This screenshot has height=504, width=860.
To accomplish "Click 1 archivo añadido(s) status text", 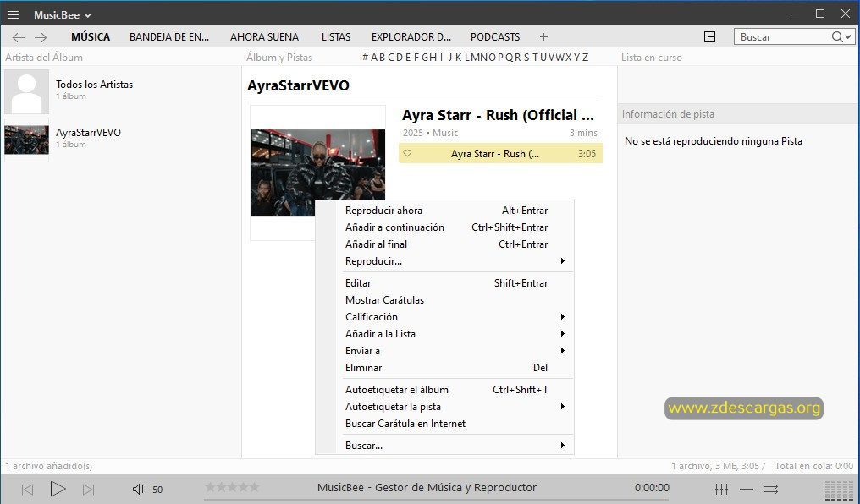I will click(49, 466).
